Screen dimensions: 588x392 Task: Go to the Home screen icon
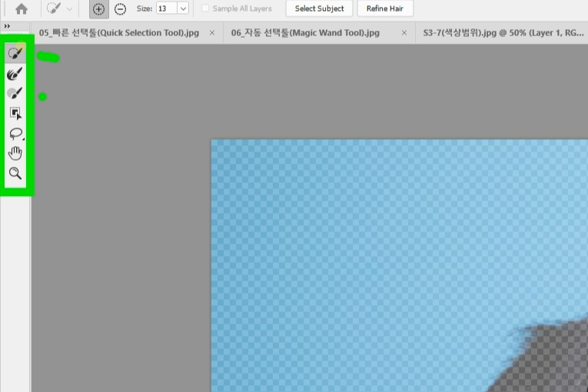pyautogui.click(x=22, y=8)
